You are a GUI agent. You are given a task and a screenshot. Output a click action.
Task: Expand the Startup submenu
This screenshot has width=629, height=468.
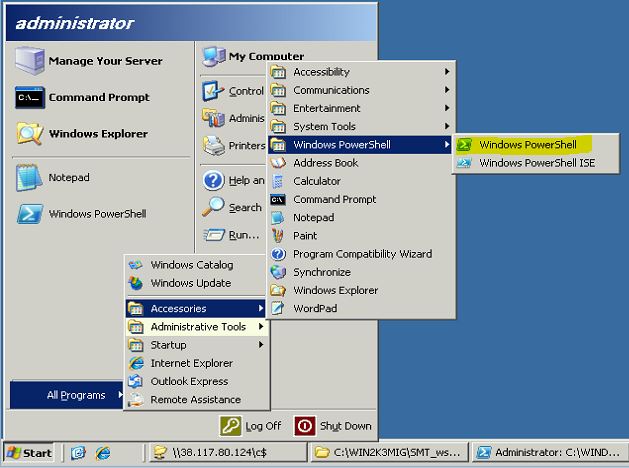tap(196, 345)
